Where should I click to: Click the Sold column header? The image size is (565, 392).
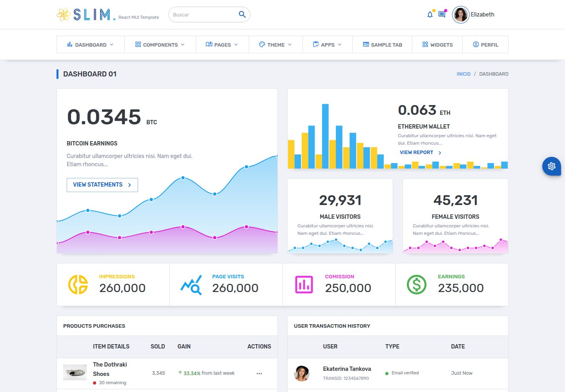click(158, 347)
